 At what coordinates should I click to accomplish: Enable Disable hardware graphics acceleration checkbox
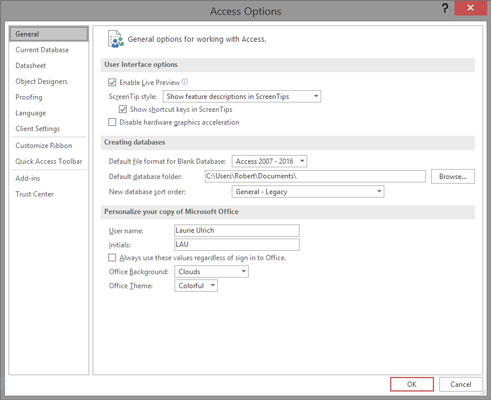(112, 122)
